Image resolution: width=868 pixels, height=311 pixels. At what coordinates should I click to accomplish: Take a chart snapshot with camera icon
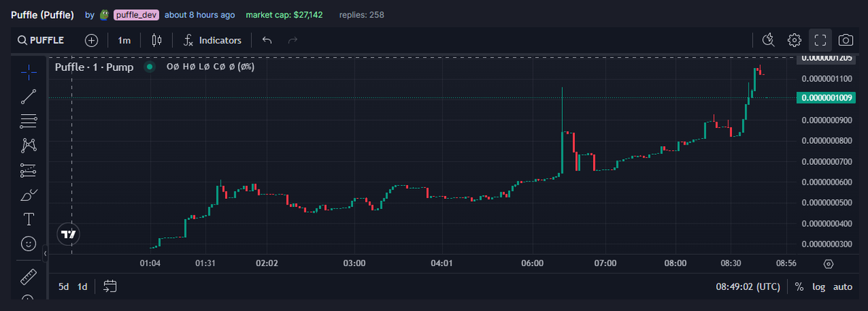[845, 41]
